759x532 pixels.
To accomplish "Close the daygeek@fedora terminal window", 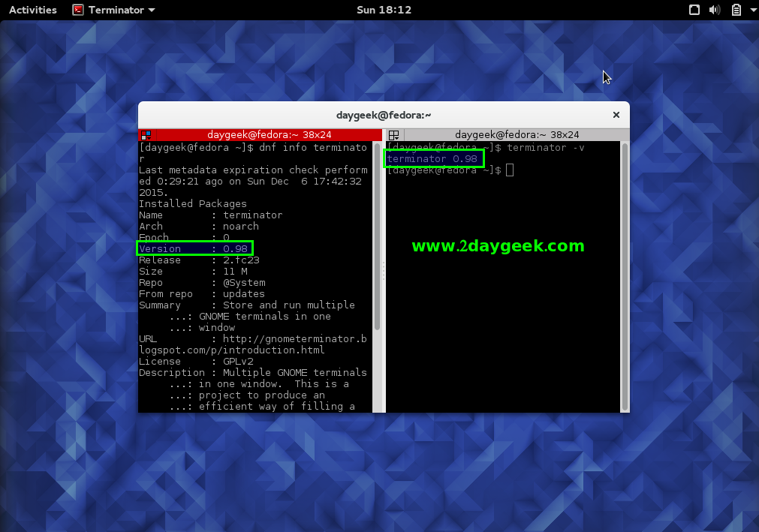I will point(616,115).
